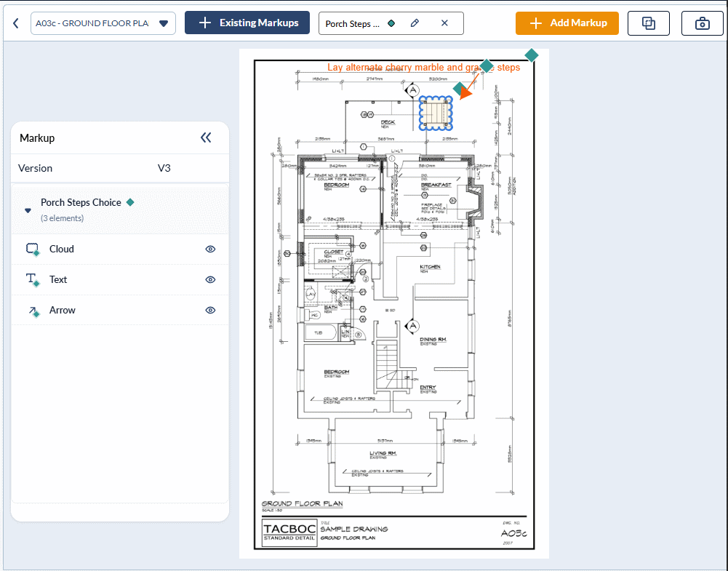
Task: Click the Arrow element icon in list
Action: click(x=32, y=311)
